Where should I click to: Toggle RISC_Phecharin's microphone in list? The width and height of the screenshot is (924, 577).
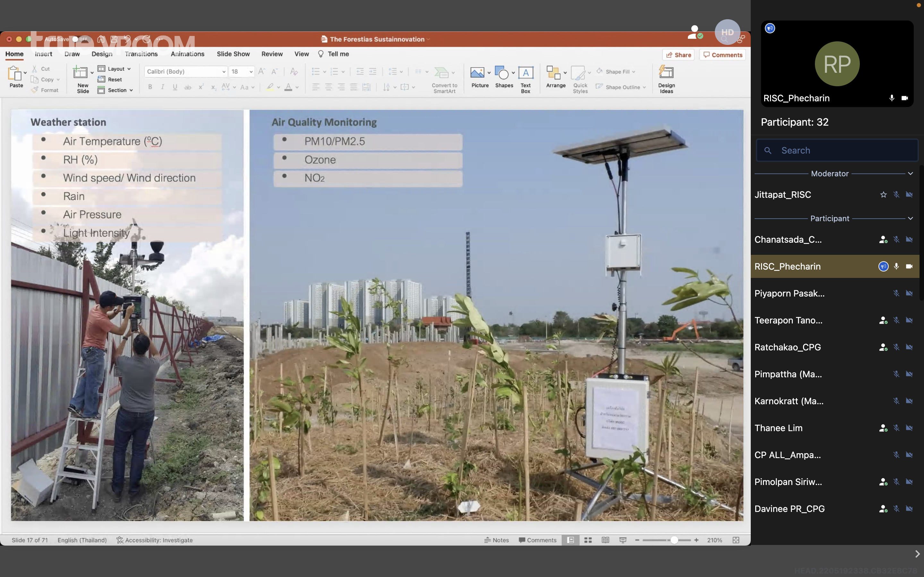click(x=896, y=266)
